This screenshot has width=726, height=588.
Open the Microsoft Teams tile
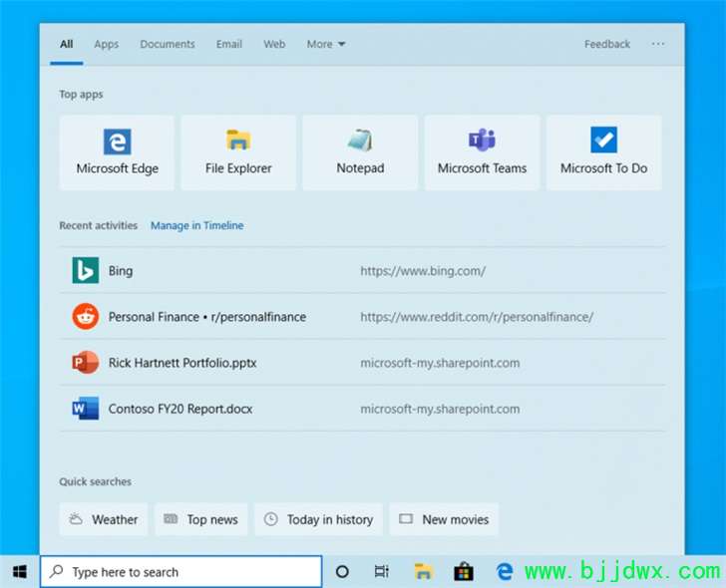point(482,152)
